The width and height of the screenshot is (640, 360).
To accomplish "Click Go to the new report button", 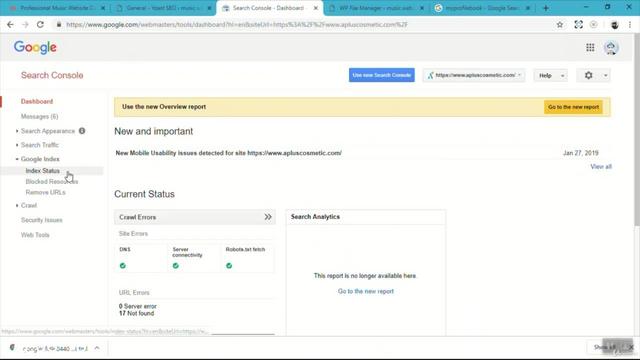I will (x=573, y=107).
